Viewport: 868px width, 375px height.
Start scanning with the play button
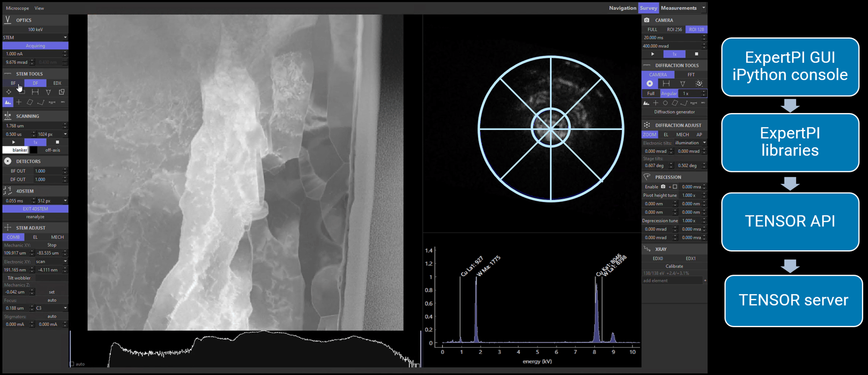point(13,142)
